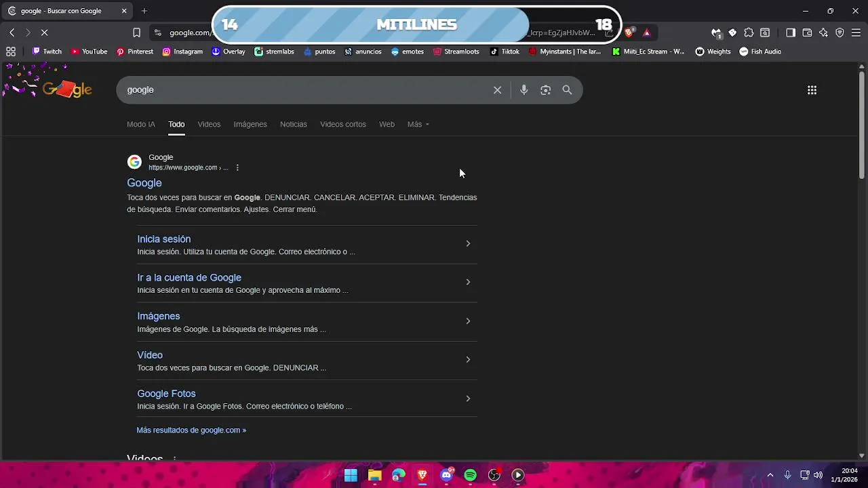Open Spotify from the taskbar
Image resolution: width=868 pixels, height=488 pixels.
pos(470,475)
